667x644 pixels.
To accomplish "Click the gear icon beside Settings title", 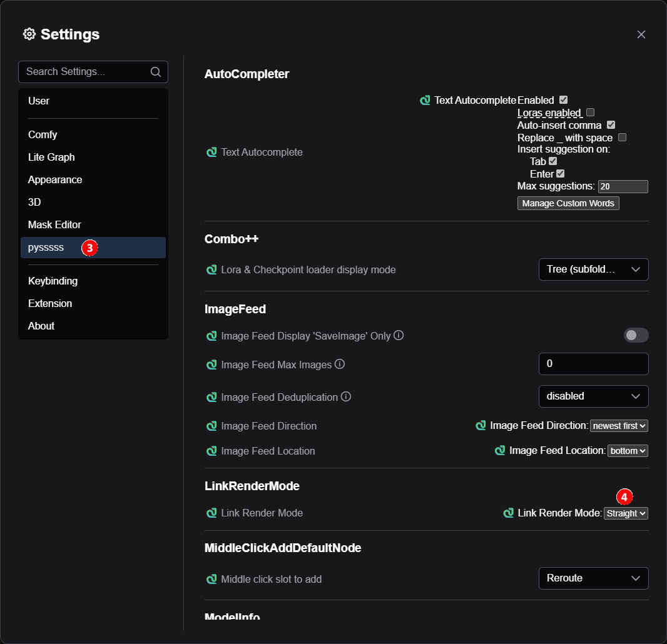I will (x=29, y=34).
